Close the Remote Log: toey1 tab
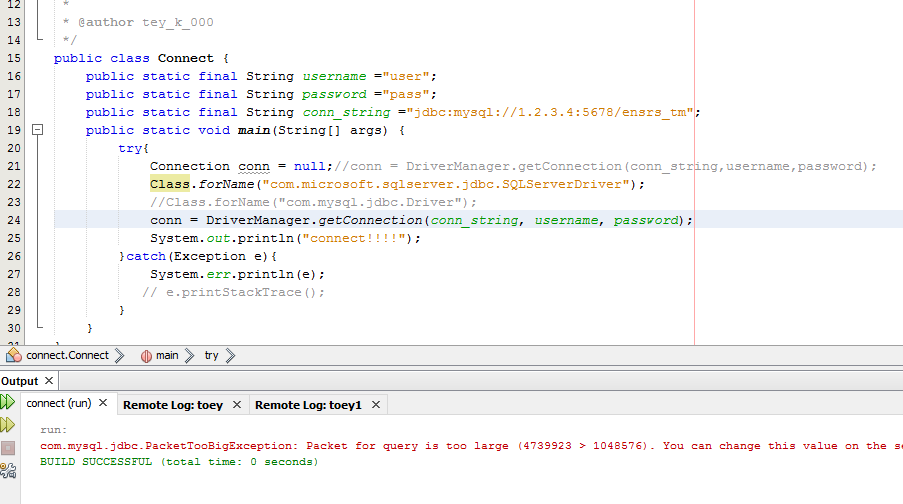The width and height of the screenshot is (903, 504). click(376, 405)
